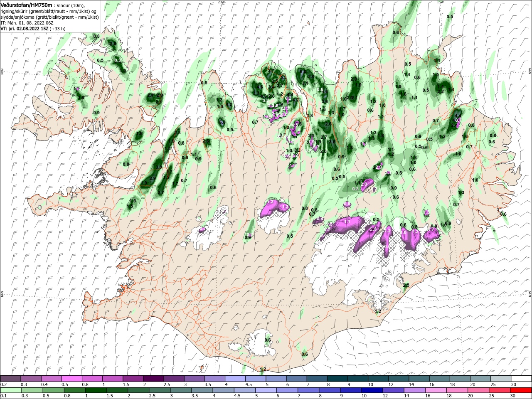Pick the pale green 0.1 swatch in lower legend
This screenshot has height=399, width=532.
tap(10, 390)
